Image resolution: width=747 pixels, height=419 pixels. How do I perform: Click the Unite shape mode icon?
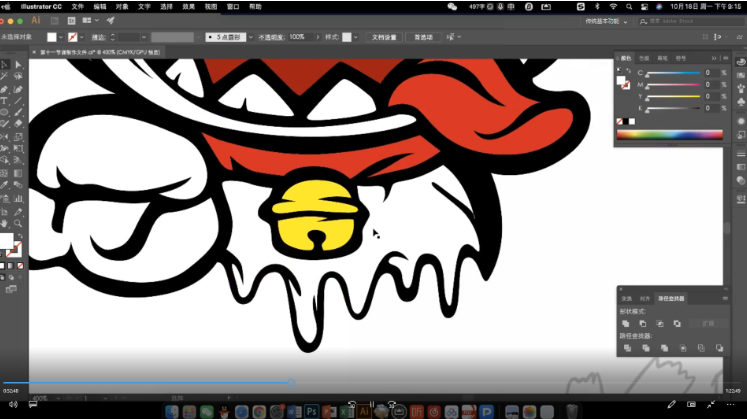626,324
